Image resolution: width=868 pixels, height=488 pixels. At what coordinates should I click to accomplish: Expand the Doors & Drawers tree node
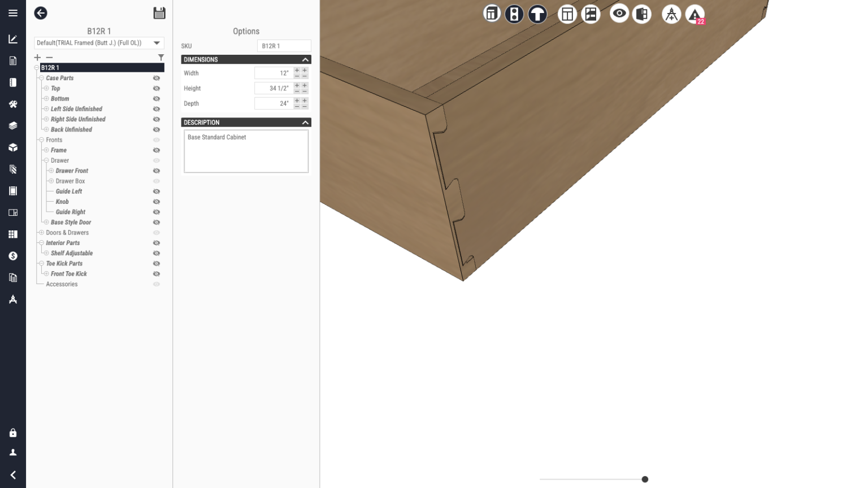point(42,232)
